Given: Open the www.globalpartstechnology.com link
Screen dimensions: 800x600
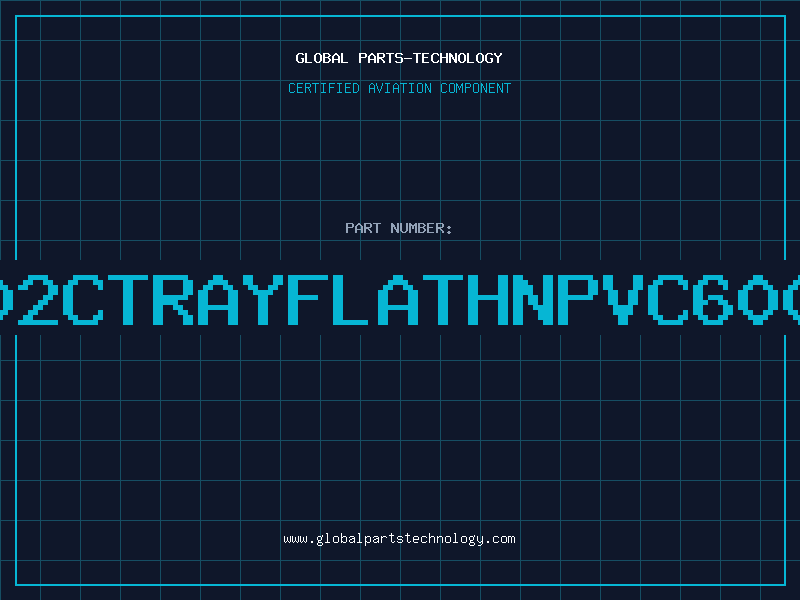Looking at the screenshot, I should [399, 539].
